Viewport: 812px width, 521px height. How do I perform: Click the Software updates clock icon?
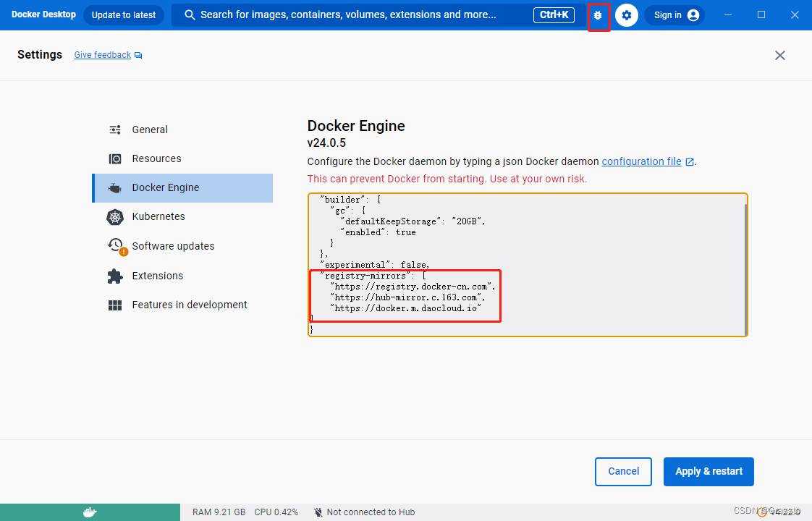116,245
